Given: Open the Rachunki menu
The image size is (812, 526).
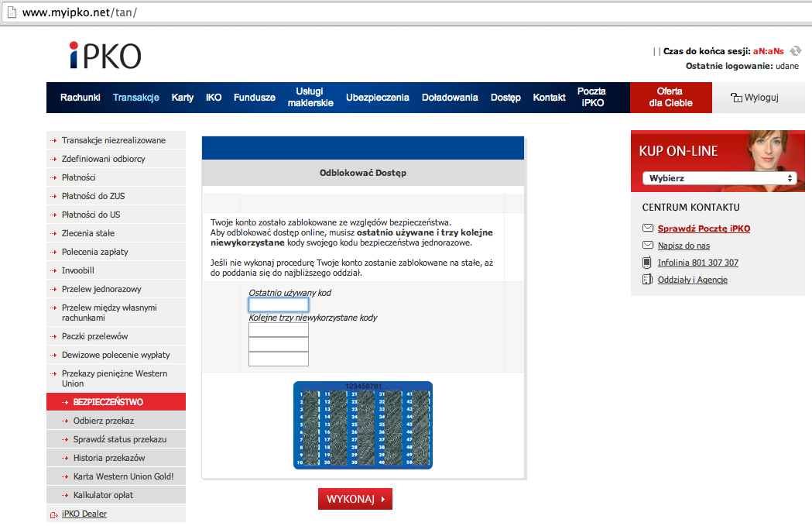Looking at the screenshot, I should tap(81, 98).
